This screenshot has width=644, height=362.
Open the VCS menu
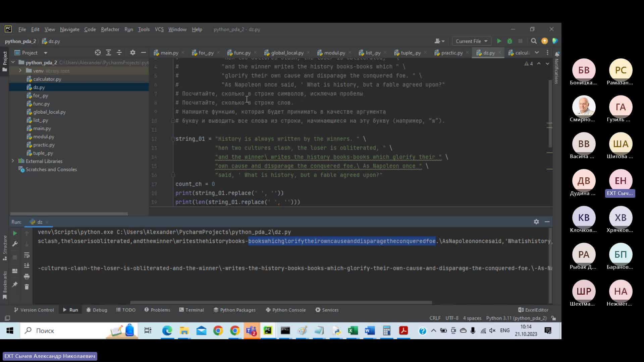[159, 29]
